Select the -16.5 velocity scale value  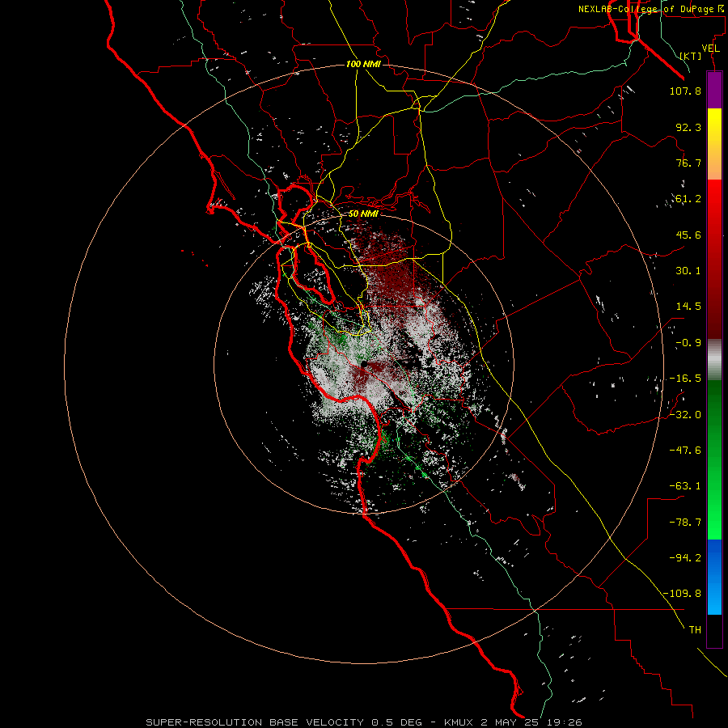point(685,379)
